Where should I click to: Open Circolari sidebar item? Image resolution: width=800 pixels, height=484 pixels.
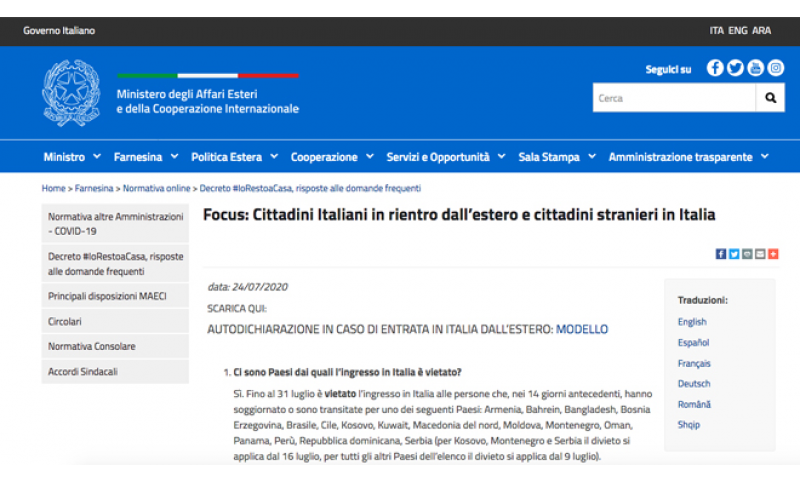click(x=115, y=322)
